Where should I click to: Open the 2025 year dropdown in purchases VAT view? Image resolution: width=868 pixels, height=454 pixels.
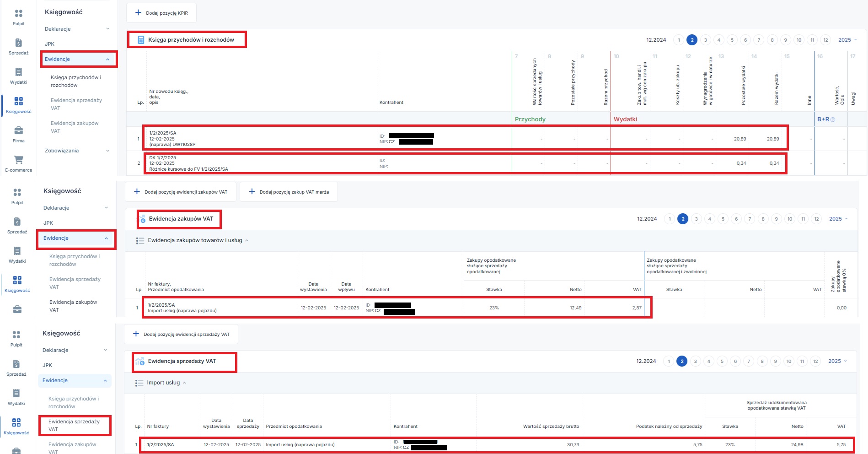coord(838,219)
